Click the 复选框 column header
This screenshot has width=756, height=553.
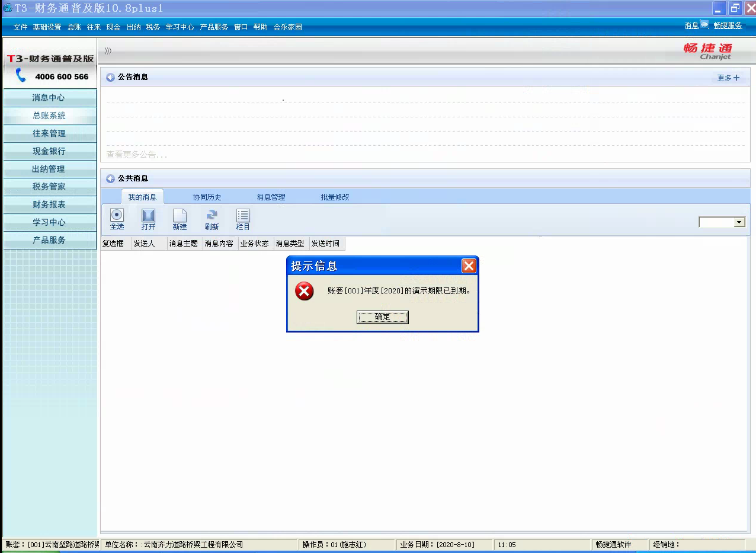click(116, 244)
